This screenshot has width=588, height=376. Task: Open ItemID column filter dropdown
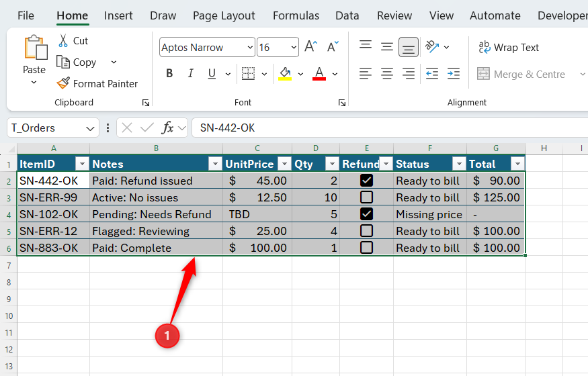coord(82,164)
